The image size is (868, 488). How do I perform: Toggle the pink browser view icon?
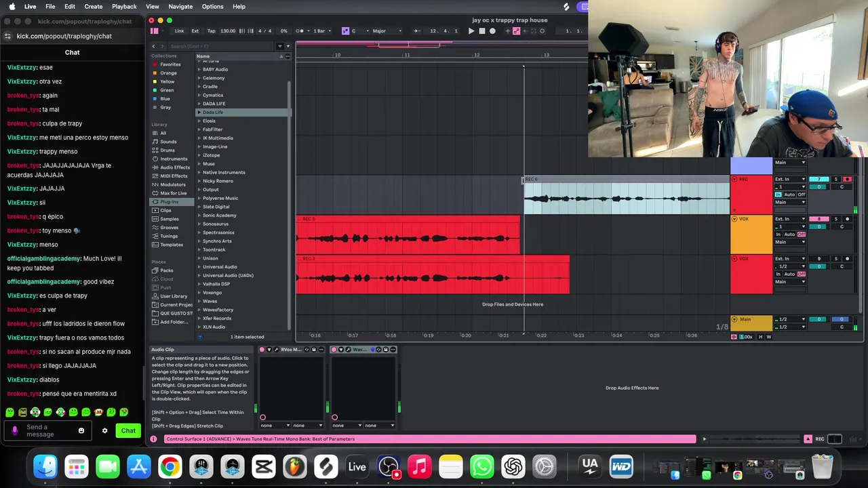click(x=154, y=31)
